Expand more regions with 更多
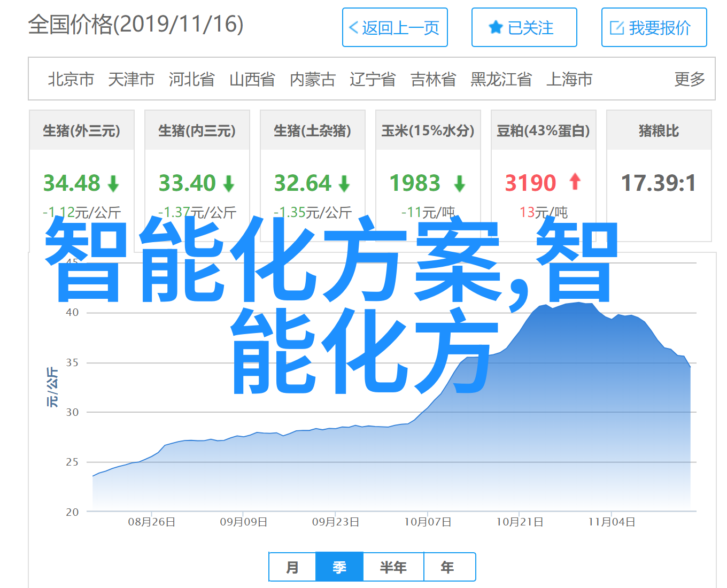The image size is (727, 588). (690, 79)
